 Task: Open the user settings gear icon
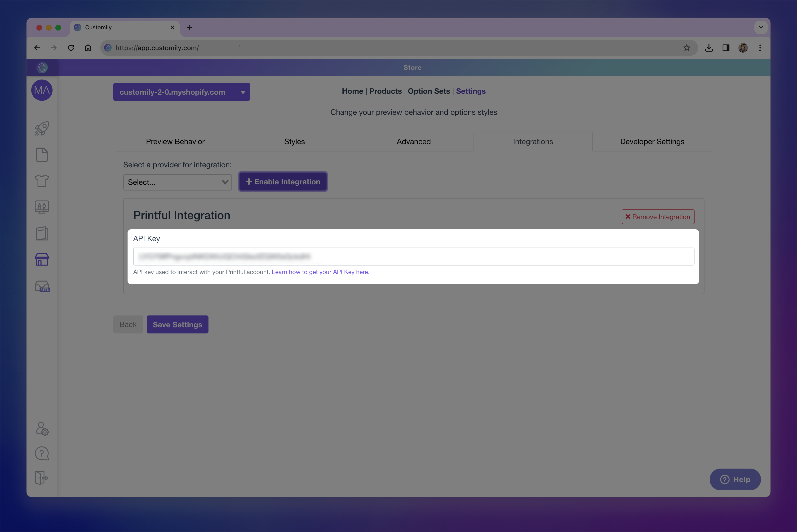(x=42, y=429)
